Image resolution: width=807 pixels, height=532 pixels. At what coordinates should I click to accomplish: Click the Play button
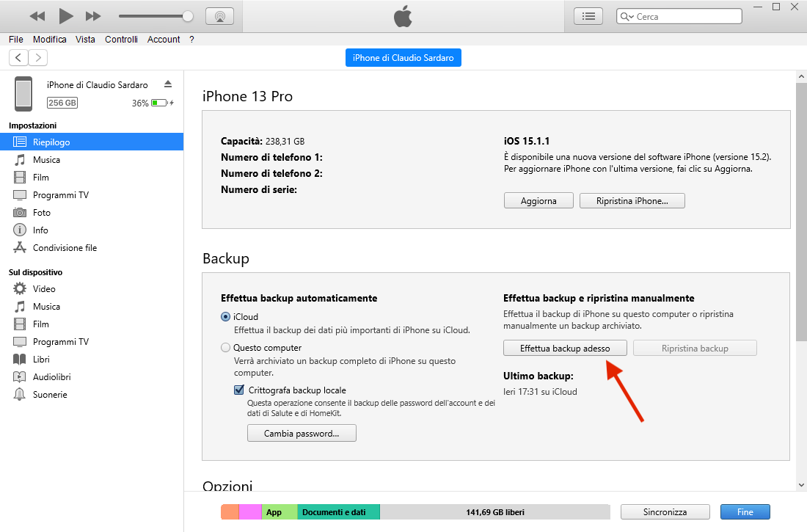pyautogui.click(x=66, y=15)
